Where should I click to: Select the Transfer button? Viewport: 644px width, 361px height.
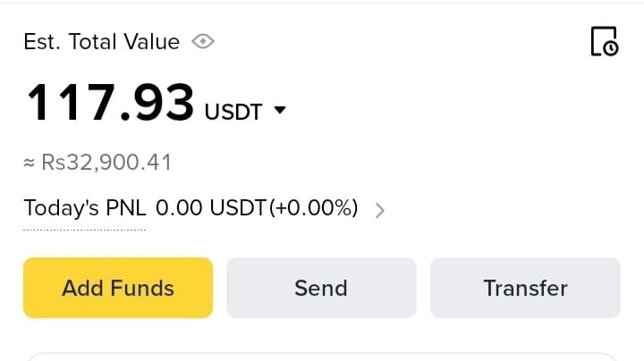tap(525, 288)
